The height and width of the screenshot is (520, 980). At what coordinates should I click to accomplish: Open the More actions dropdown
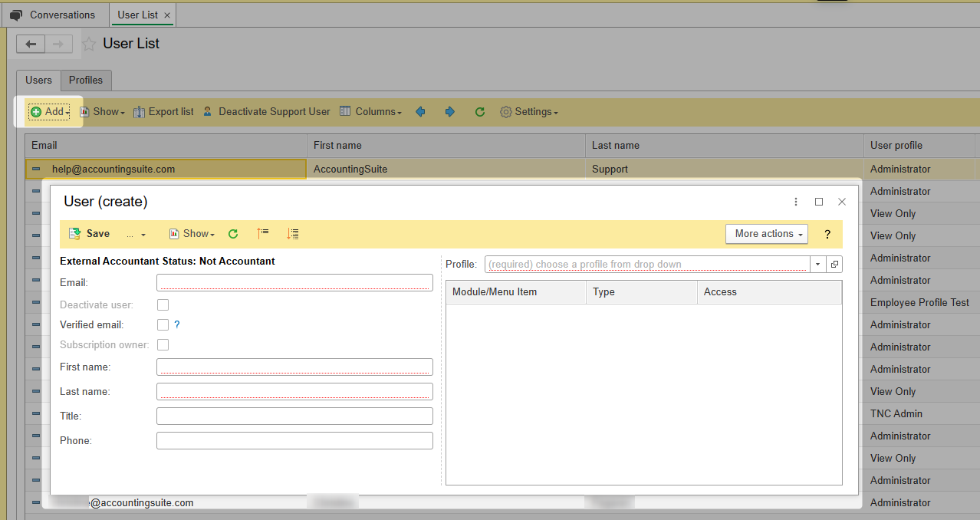[x=767, y=234]
